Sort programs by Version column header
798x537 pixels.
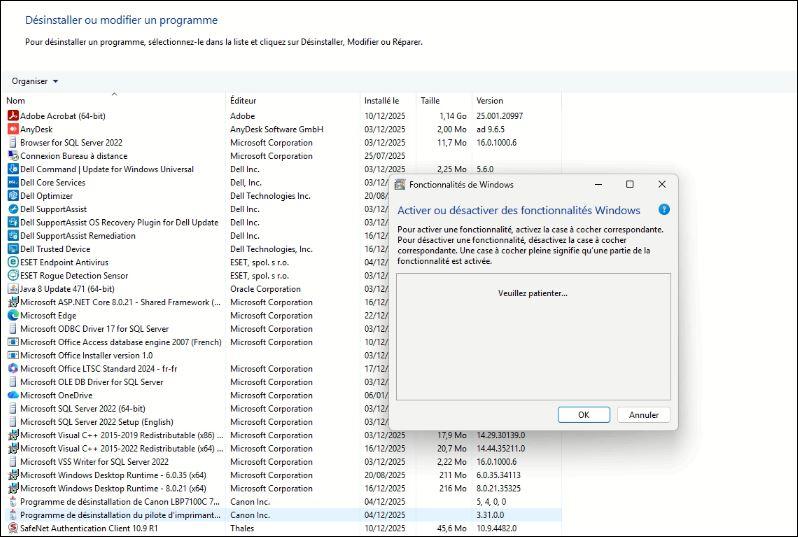(x=489, y=101)
